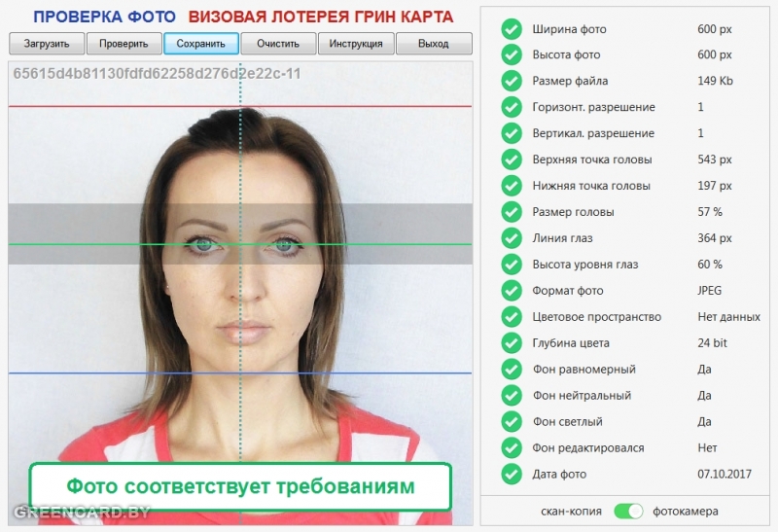Viewport: 778px width, 532px height.
Task: Click the Фото соответствует требованиям banner
Action: coord(240,486)
